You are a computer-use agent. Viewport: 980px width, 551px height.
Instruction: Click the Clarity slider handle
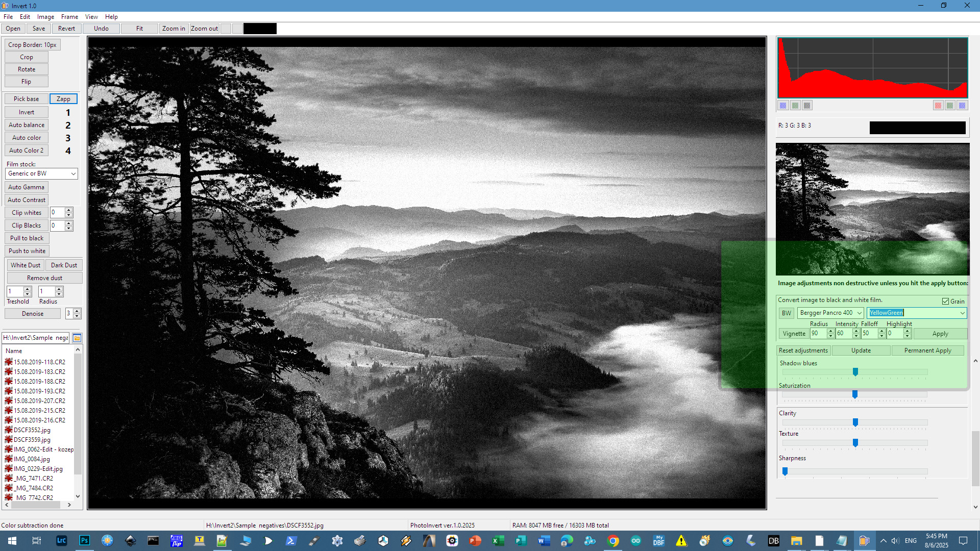point(855,422)
